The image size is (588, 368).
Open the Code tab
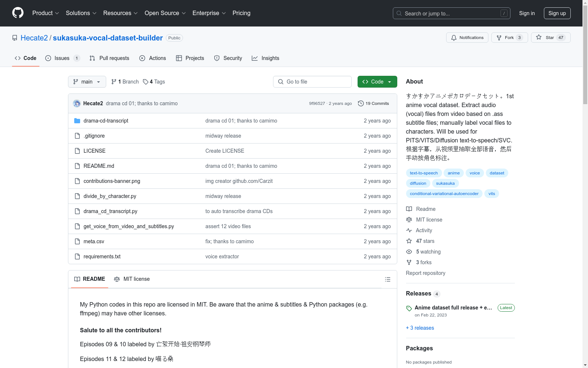point(26,58)
